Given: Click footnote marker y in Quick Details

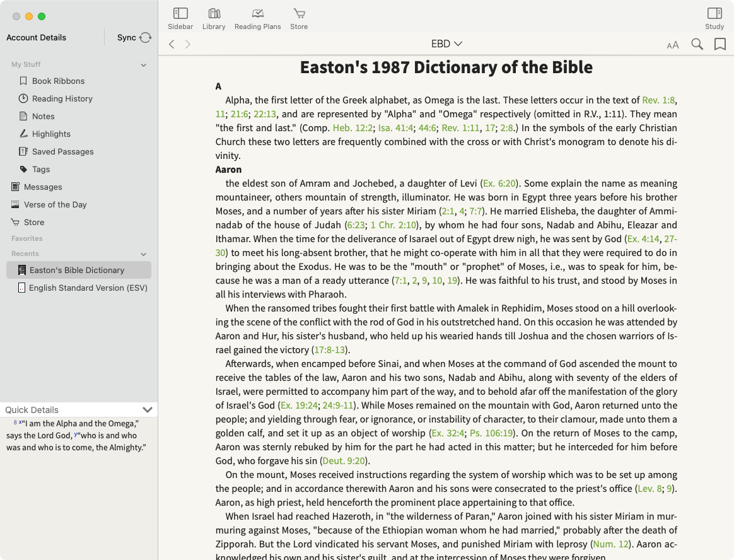Looking at the screenshot, I should tap(76, 435).
